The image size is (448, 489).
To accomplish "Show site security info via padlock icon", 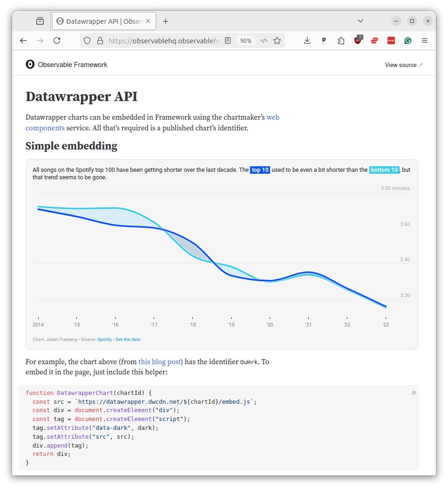I will (100, 41).
